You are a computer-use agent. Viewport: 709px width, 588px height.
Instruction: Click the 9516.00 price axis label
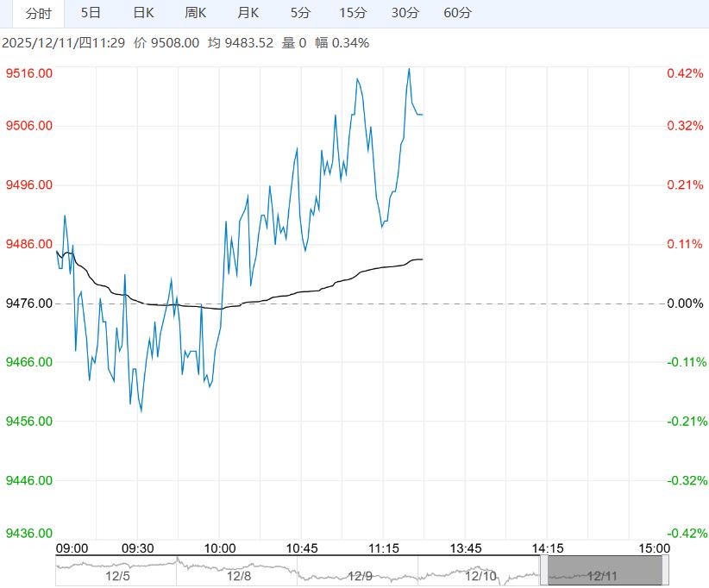click(x=29, y=73)
